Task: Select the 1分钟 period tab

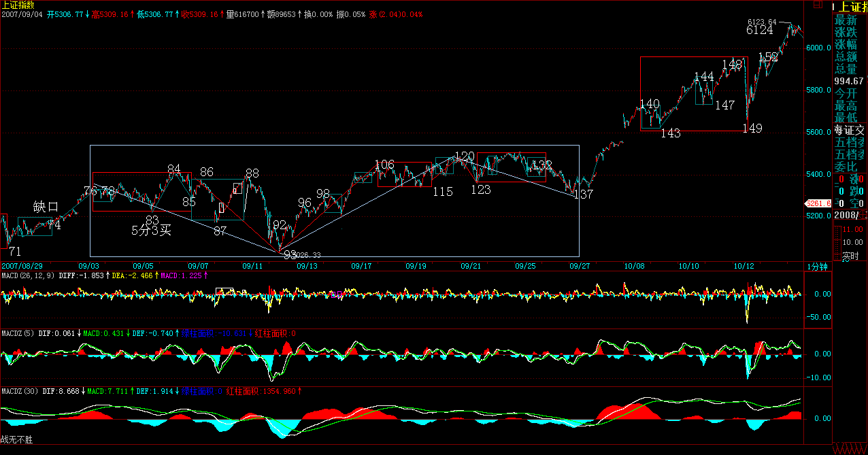Action: tap(818, 266)
